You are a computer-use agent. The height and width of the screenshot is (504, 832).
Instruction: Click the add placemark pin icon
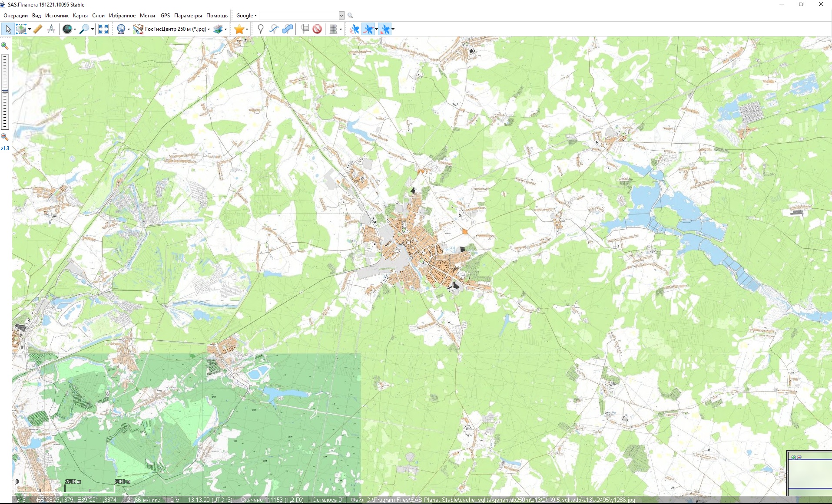click(x=260, y=29)
